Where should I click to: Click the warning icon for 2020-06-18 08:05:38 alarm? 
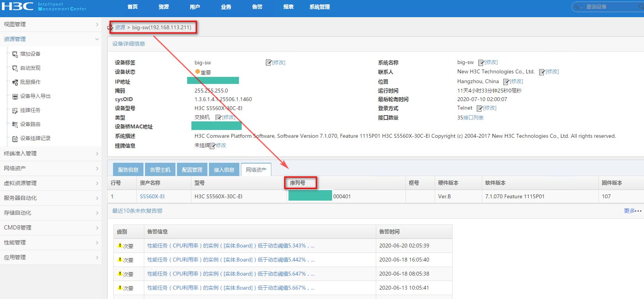pyautogui.click(x=120, y=274)
